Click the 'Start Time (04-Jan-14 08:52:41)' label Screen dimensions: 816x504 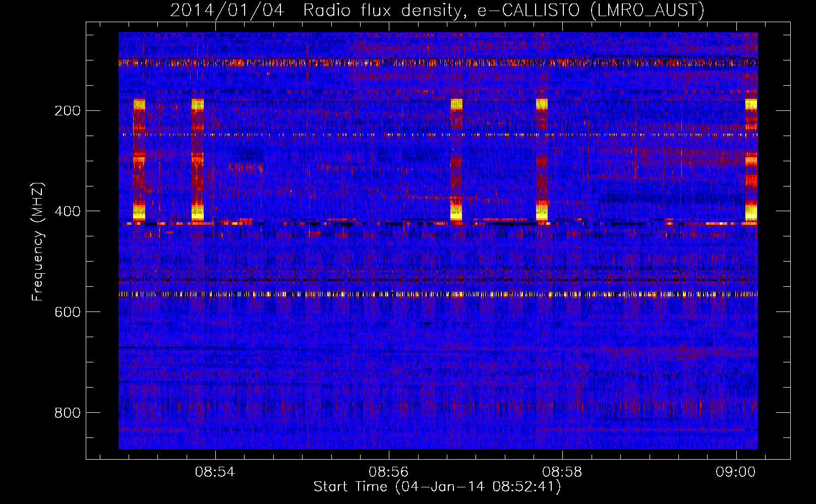click(x=437, y=487)
